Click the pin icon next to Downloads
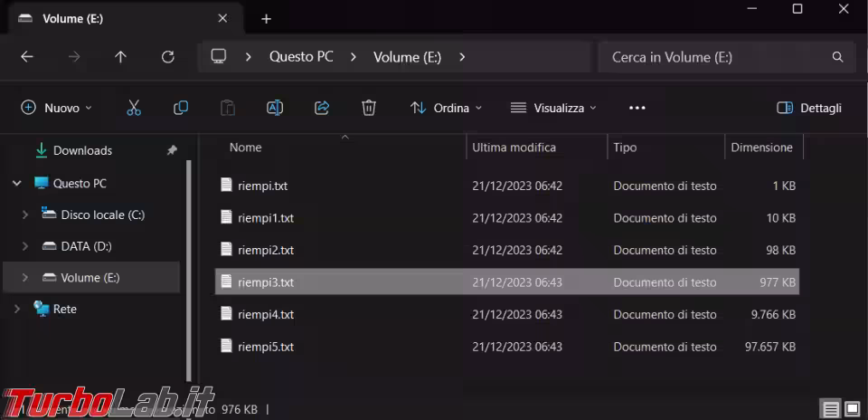The width and height of the screenshot is (868, 420). (x=172, y=150)
